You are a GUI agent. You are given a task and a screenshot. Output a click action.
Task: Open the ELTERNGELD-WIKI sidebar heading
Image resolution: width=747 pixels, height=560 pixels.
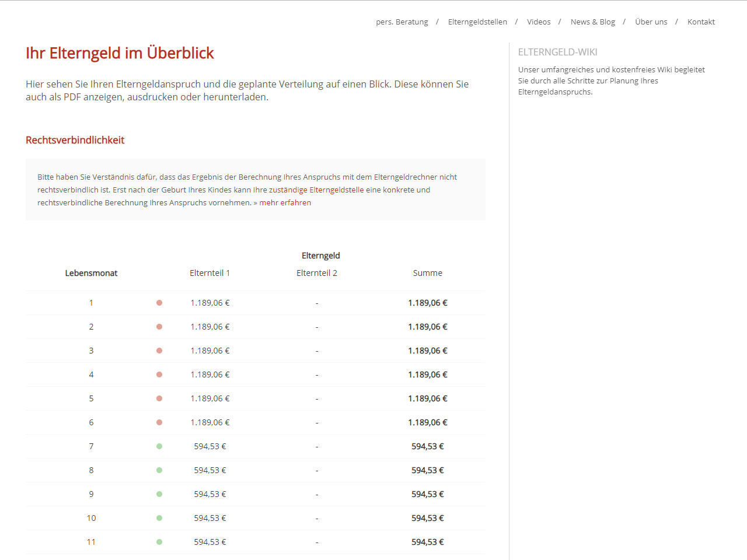(558, 52)
